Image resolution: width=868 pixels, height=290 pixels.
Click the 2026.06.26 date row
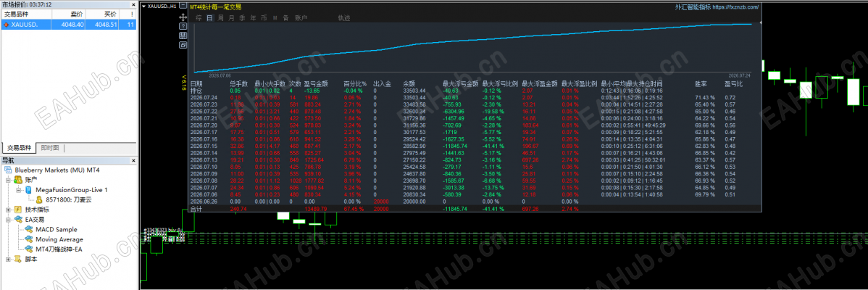point(203,202)
